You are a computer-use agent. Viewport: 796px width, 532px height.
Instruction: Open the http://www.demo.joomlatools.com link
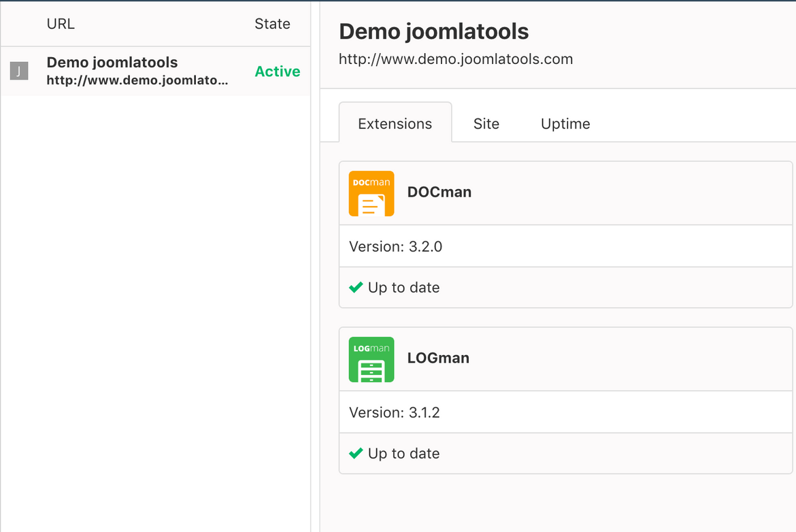pos(456,59)
